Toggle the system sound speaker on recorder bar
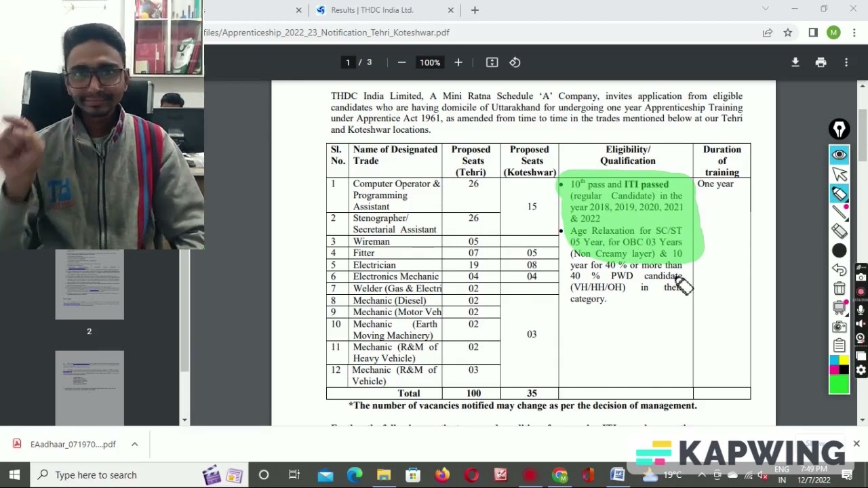Viewport: 868px width, 488px height. pos(861,323)
